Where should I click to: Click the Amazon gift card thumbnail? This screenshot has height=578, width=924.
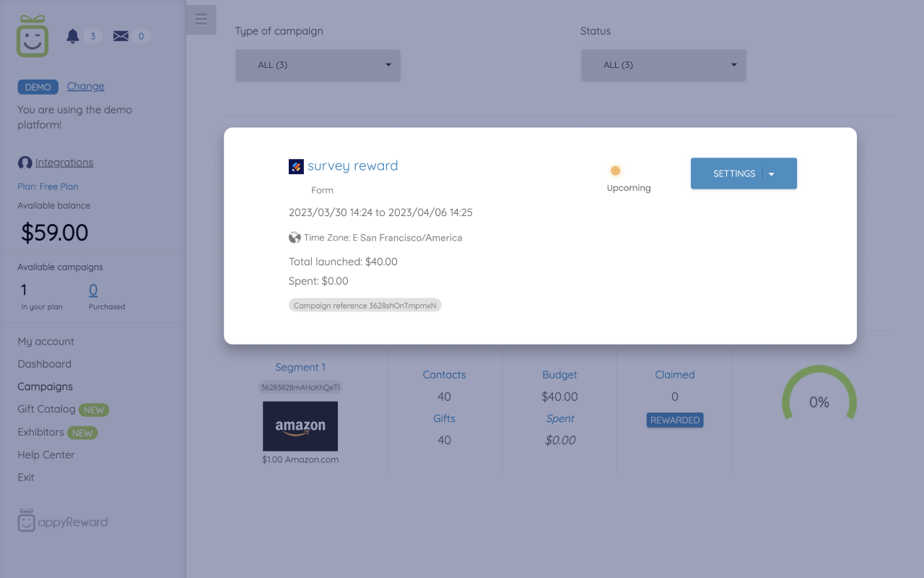pyautogui.click(x=300, y=426)
